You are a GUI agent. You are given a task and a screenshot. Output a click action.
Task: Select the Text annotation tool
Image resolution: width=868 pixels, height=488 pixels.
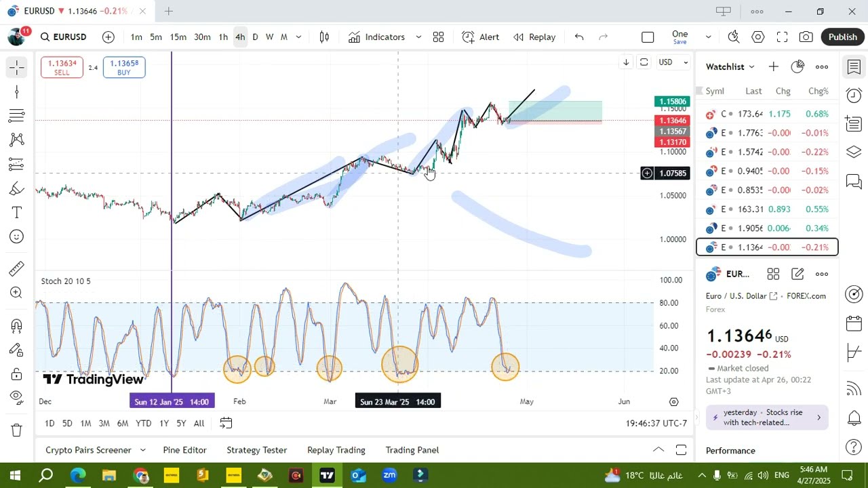pyautogui.click(x=17, y=213)
